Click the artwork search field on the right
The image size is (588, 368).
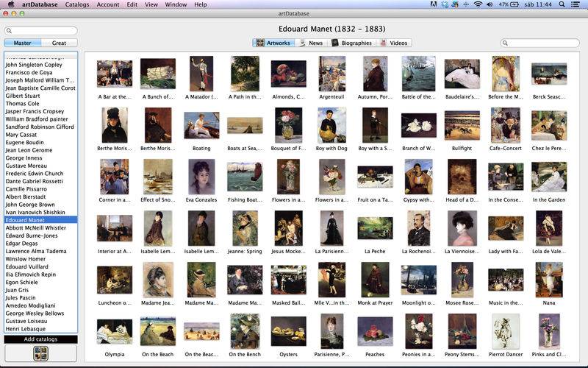[x=540, y=43]
